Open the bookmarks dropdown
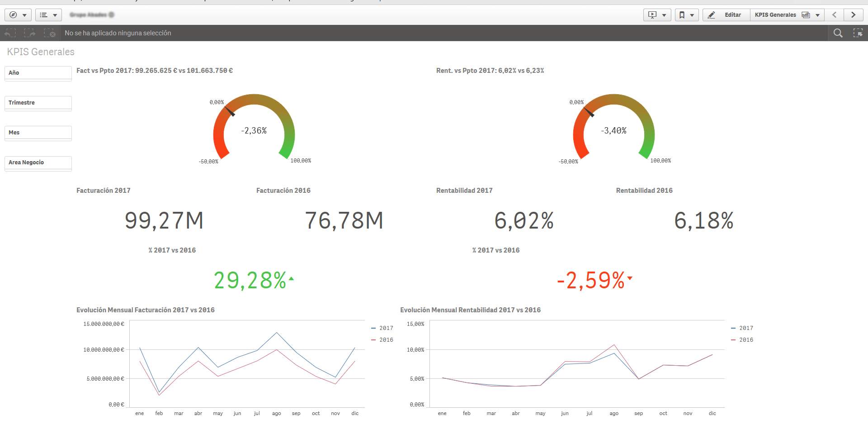The width and height of the screenshot is (868, 425). click(x=686, y=15)
